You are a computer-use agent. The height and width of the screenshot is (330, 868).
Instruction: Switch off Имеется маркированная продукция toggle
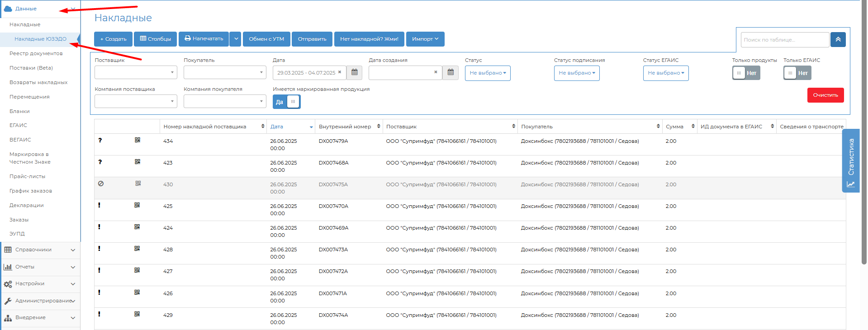[286, 102]
